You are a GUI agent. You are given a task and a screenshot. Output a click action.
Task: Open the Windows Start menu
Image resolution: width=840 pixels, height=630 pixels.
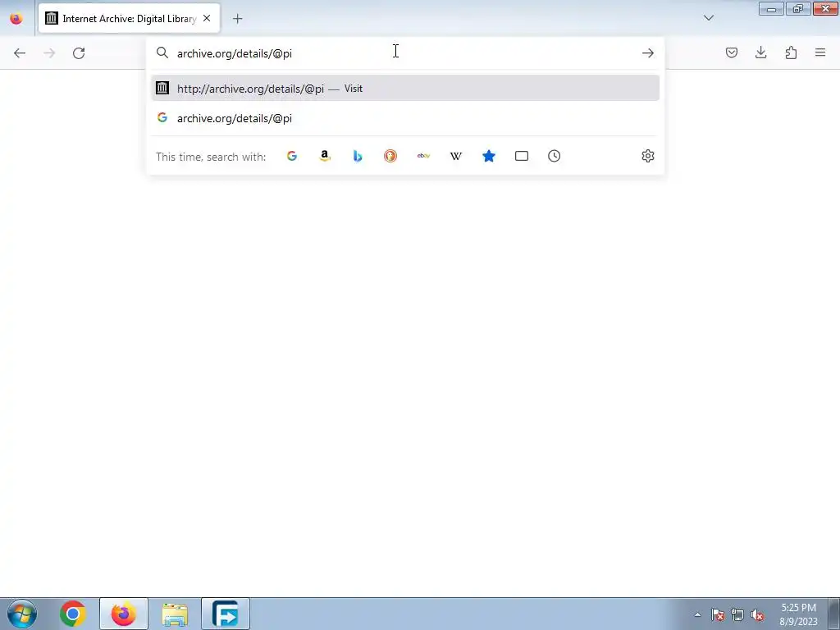click(22, 614)
